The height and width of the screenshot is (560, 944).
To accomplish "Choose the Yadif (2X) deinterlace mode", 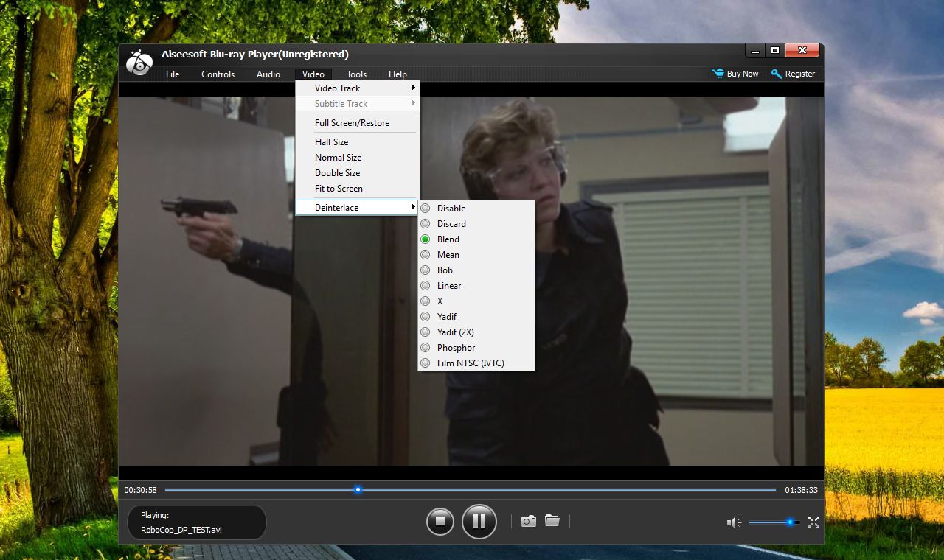I will [x=476, y=332].
